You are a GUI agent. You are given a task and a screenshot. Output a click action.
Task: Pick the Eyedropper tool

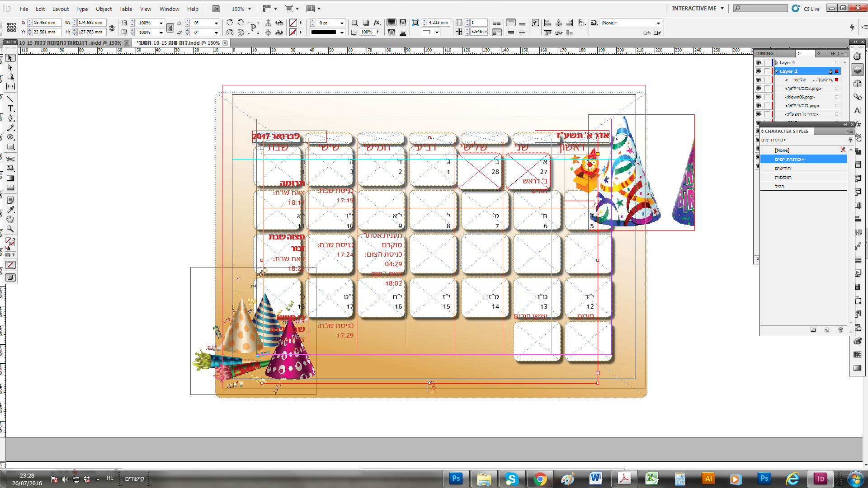(10, 210)
